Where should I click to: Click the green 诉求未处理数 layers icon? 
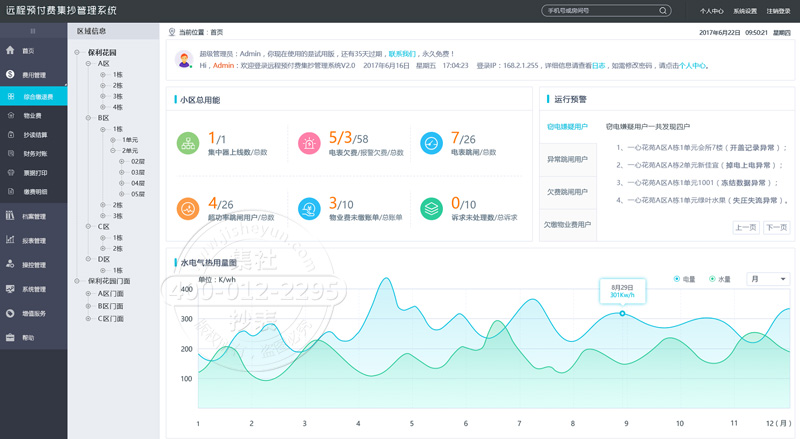coord(431,209)
